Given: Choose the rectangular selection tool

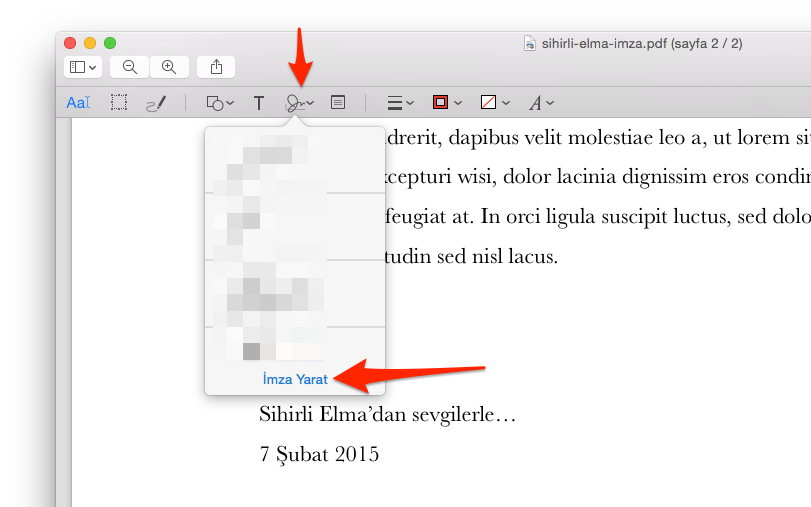Looking at the screenshot, I should click(x=119, y=102).
